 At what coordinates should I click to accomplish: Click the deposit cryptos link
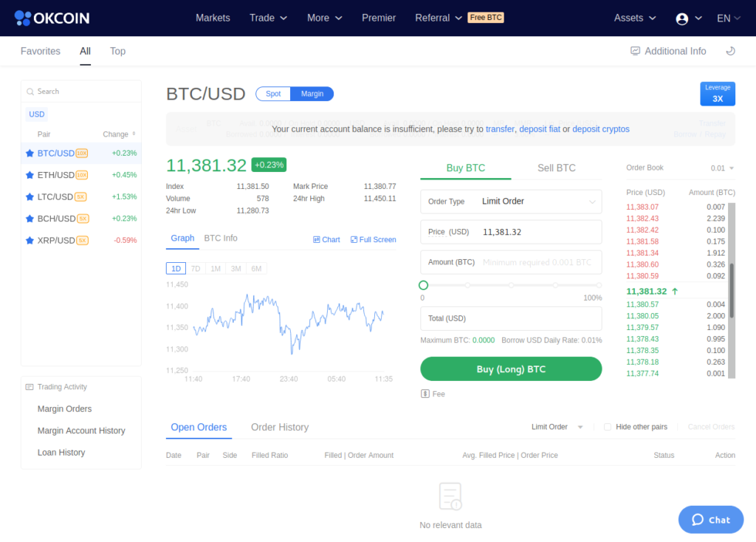pyautogui.click(x=601, y=129)
